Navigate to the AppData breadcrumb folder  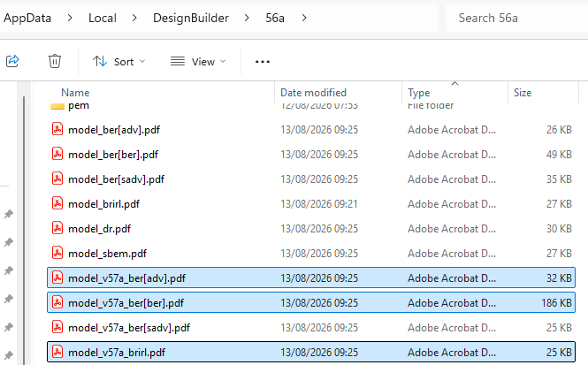tap(27, 18)
